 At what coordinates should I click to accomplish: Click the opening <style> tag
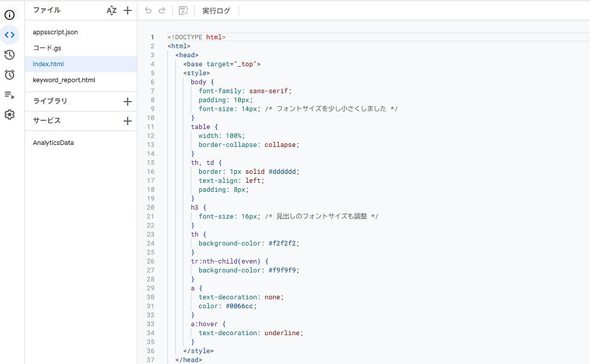point(196,73)
